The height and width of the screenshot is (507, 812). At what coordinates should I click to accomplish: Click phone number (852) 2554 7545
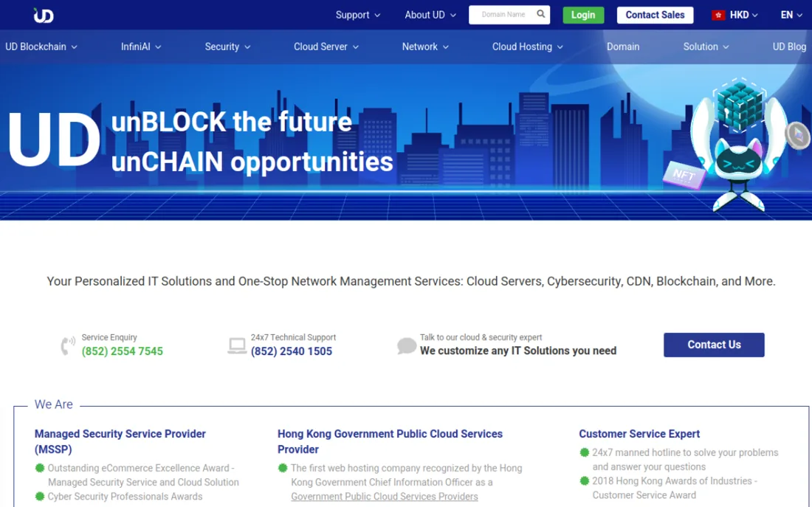(123, 351)
